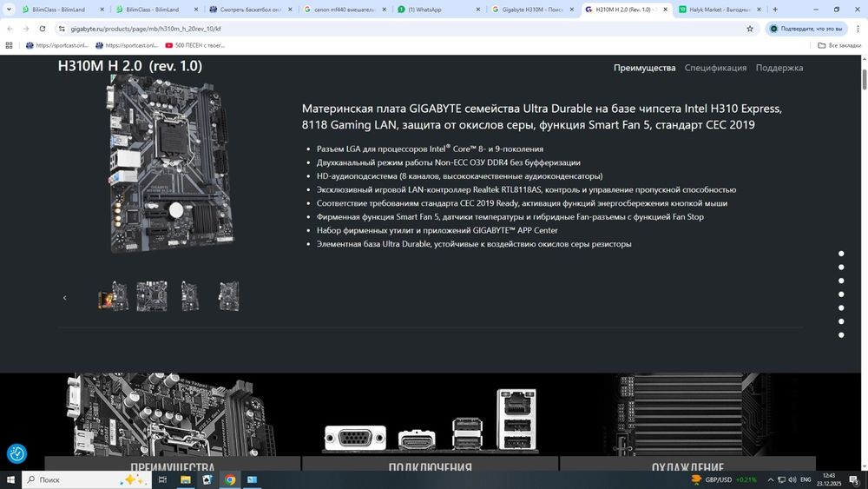Click the taskbar Поиск search box

coord(86,479)
